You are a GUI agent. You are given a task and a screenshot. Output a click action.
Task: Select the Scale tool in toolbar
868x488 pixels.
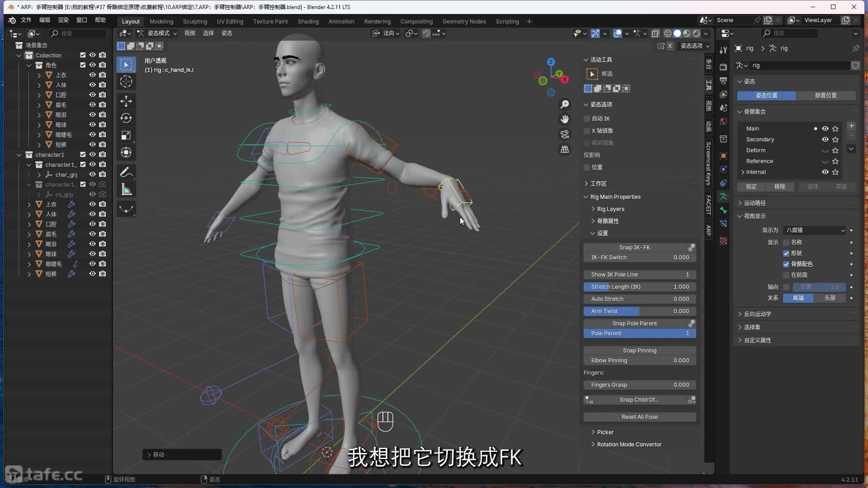126,135
